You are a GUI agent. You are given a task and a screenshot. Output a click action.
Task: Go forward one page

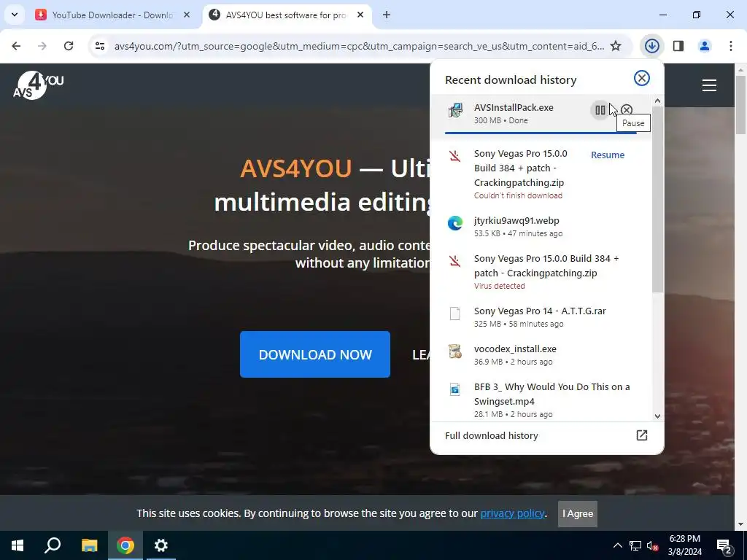pos(42,46)
